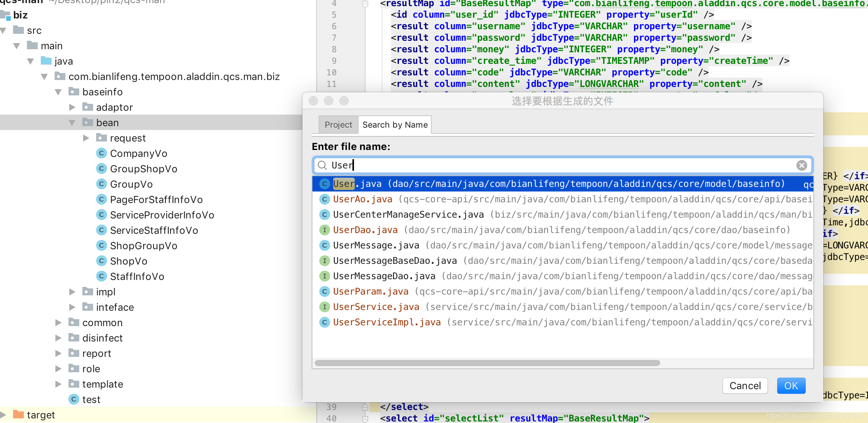Click the class icon next to User.java
This screenshot has height=423, width=868.
[x=324, y=184]
